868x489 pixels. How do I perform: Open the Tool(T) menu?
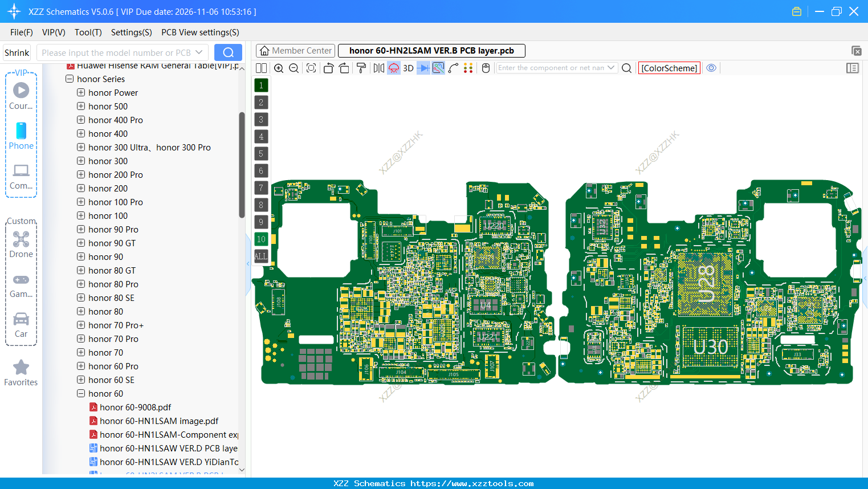click(x=88, y=32)
